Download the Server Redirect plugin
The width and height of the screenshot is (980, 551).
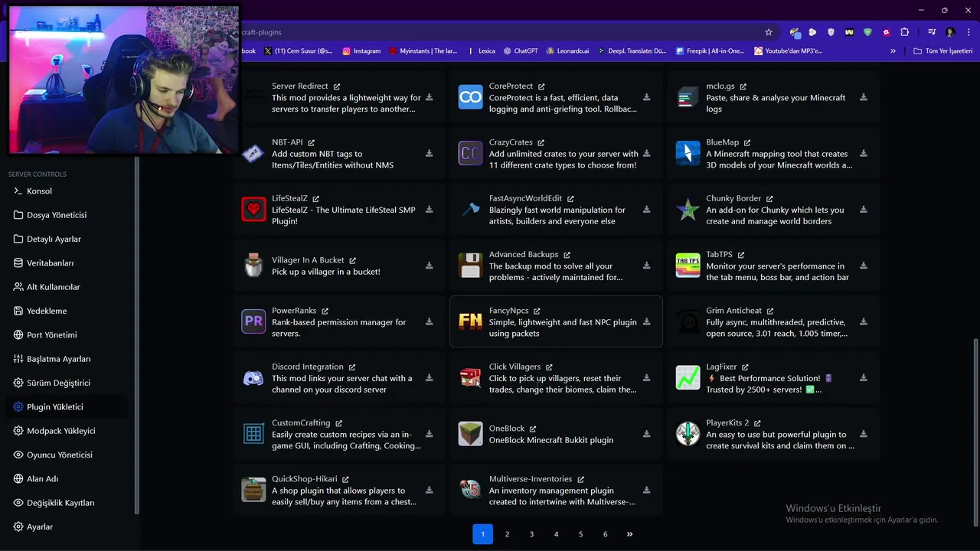click(430, 97)
